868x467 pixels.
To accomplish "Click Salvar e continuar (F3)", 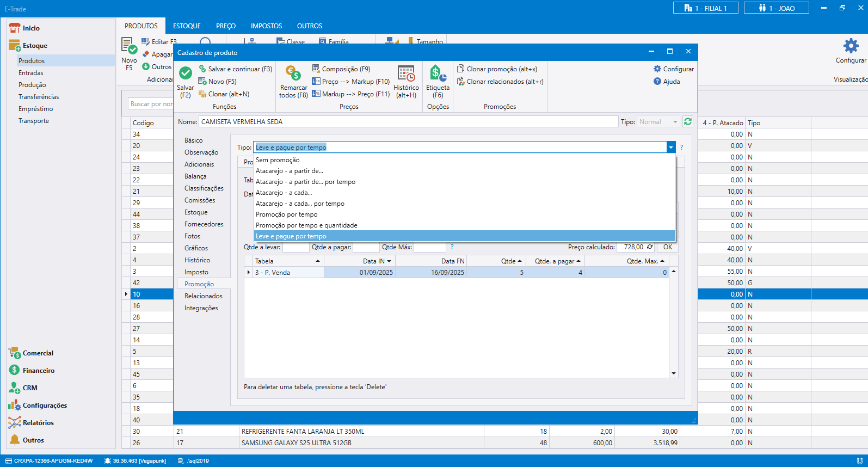I will pos(235,69).
